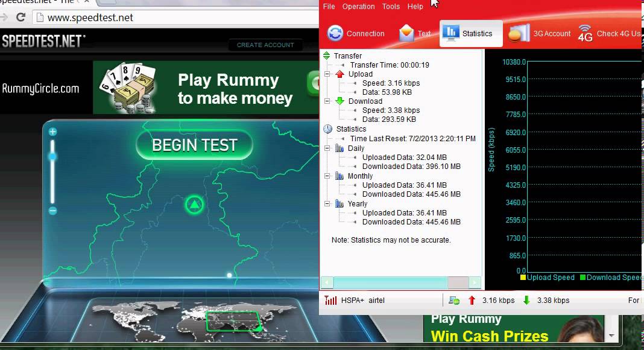This screenshot has width=644, height=350.
Task: Click the browser address bar
Action: click(177, 17)
